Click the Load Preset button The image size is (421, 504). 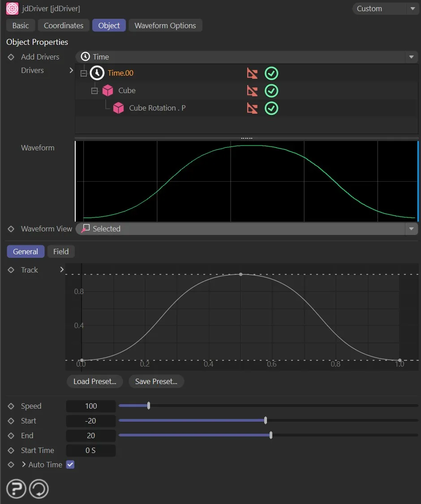(95, 381)
